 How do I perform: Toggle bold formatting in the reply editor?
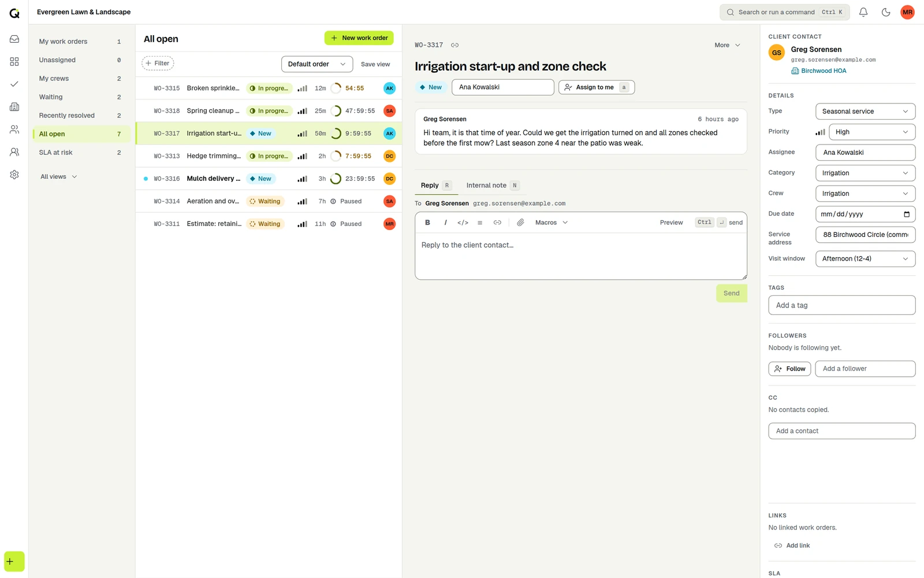tap(427, 223)
